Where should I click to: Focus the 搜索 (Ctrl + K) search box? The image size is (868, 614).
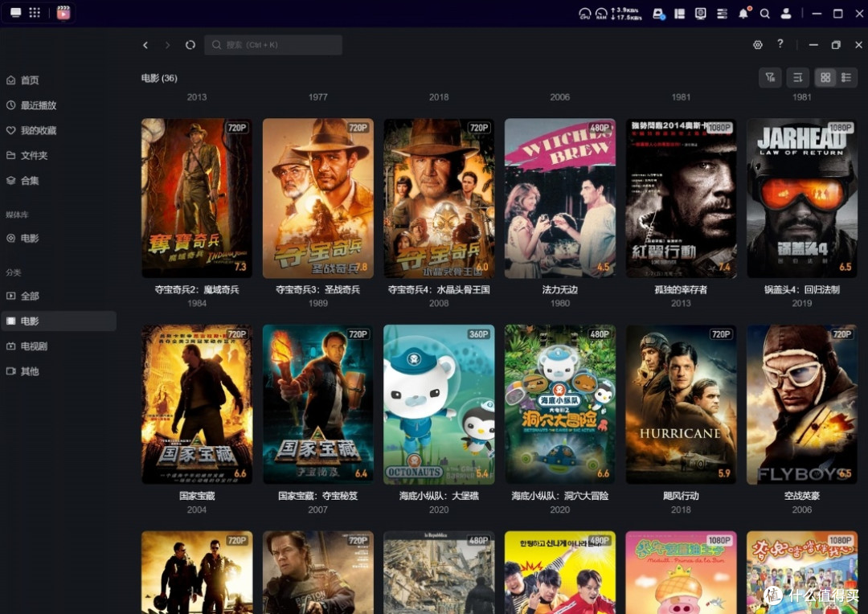tap(273, 45)
